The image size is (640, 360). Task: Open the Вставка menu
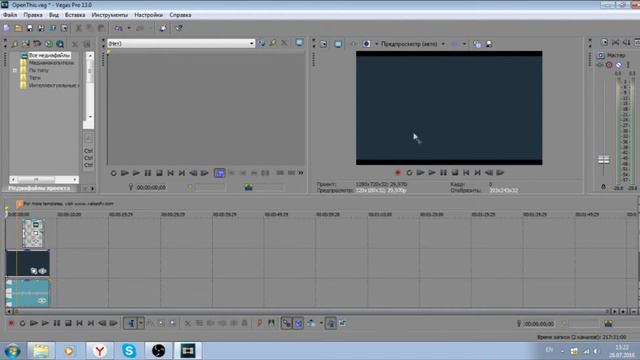pos(75,15)
